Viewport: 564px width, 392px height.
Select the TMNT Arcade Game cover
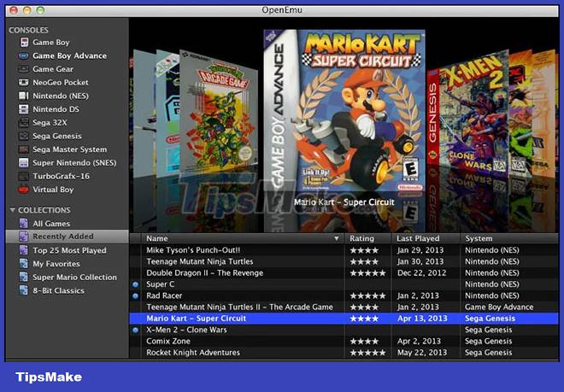(218, 112)
